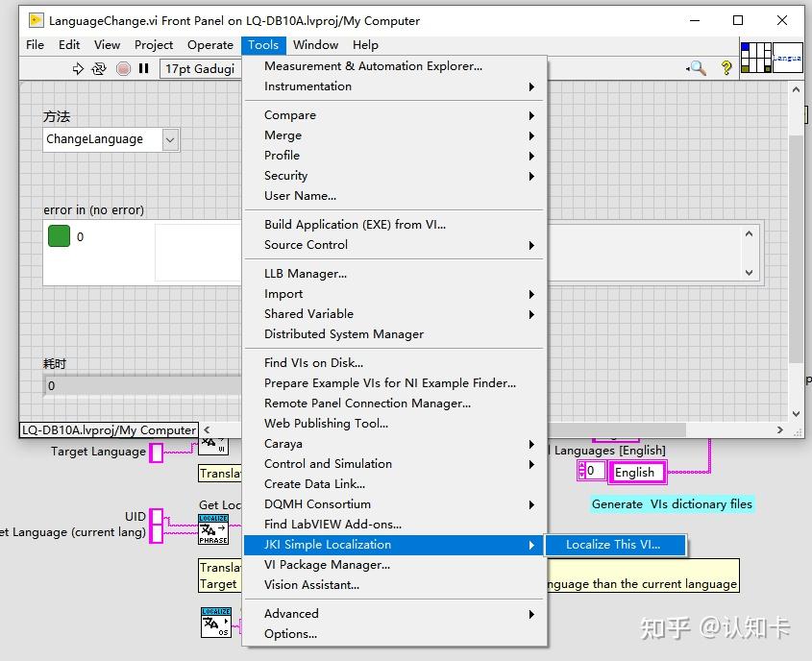Open the search magnifying glass icon
Screen dimensions: 812x661
[697, 68]
